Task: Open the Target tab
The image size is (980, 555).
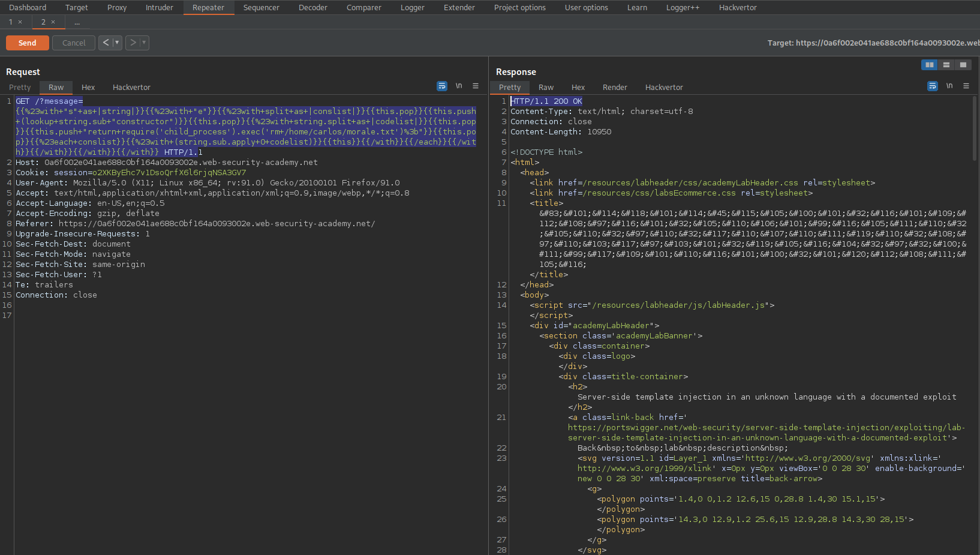Action: coord(77,8)
